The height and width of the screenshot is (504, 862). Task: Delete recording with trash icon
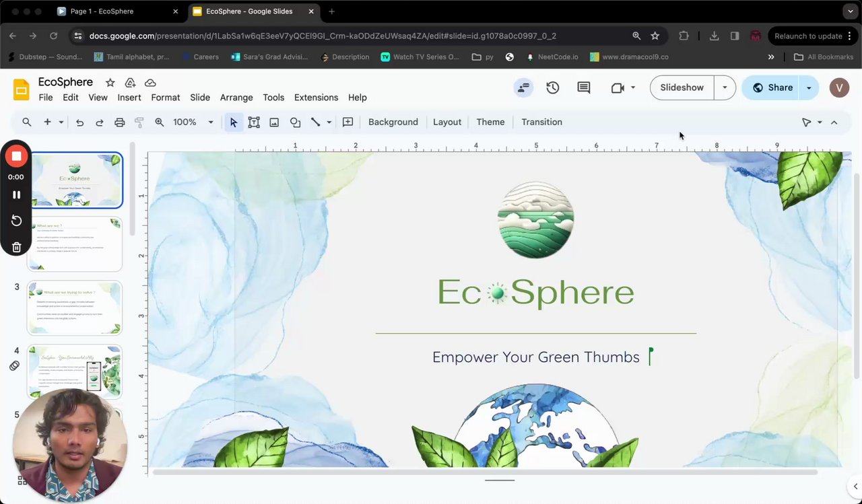(16, 247)
